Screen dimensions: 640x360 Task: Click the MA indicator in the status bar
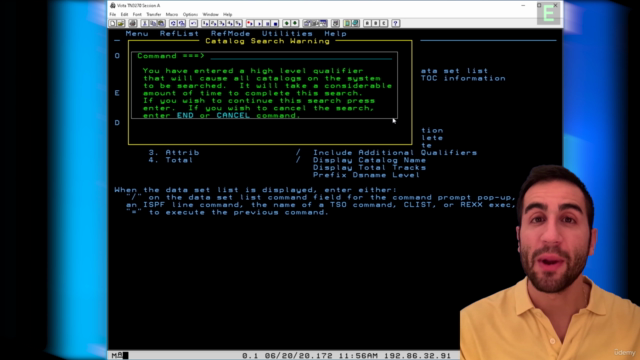click(117, 356)
